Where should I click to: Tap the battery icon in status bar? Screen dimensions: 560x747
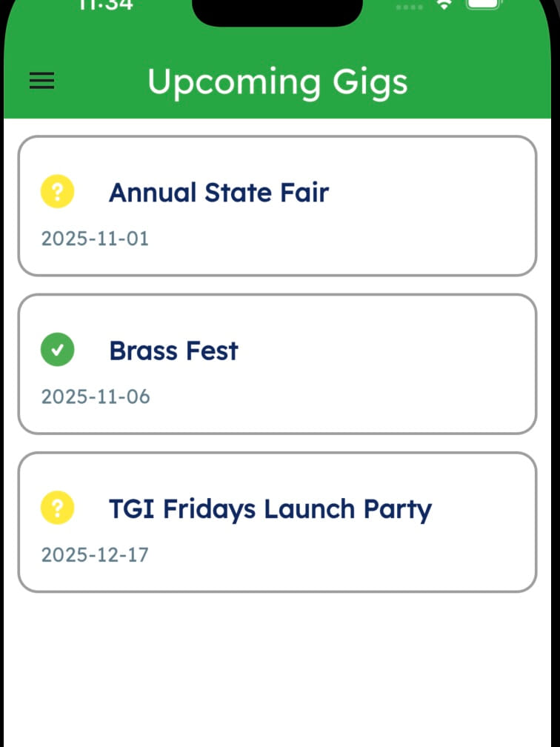pos(485,4)
